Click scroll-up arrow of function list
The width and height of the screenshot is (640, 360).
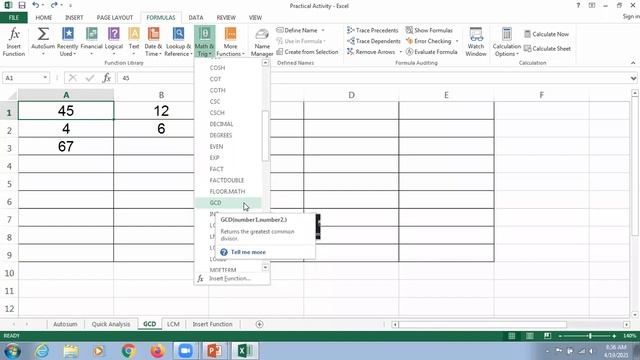265,63
